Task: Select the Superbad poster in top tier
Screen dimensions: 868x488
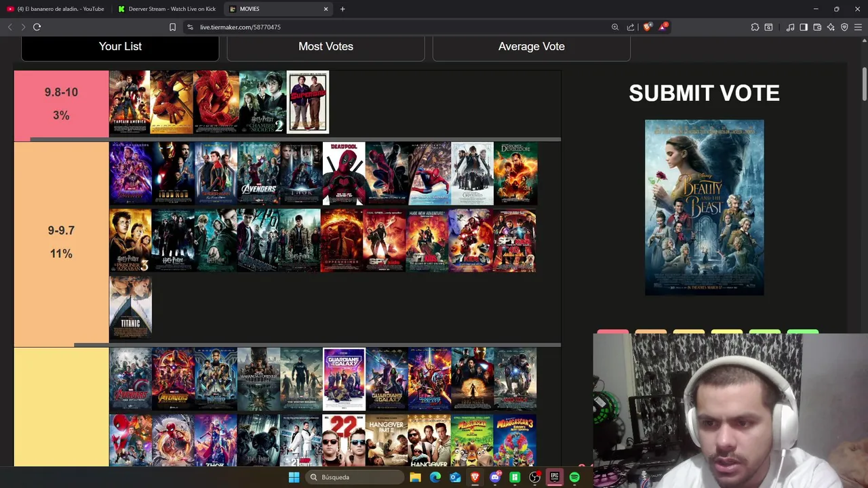Action: click(x=307, y=102)
